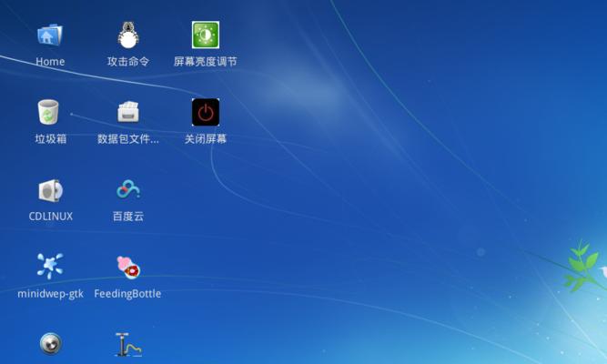Click the red power 关闭屏幕 icon
The width and height of the screenshot is (607, 364).
coord(206,112)
